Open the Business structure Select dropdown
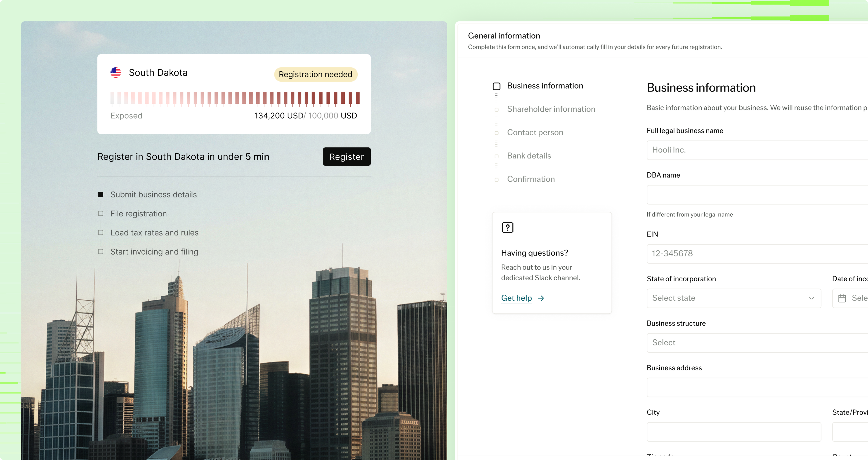 point(757,343)
